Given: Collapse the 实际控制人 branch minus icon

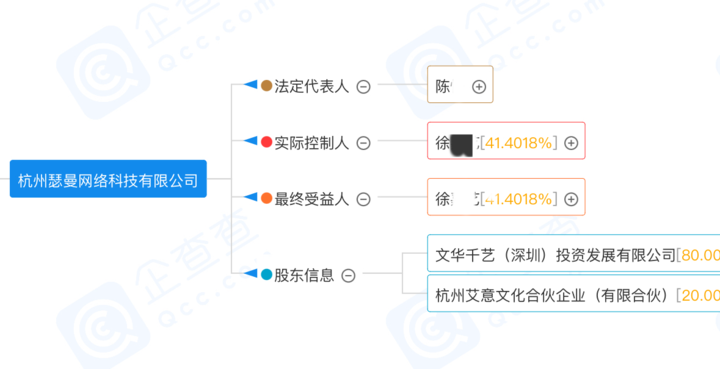Looking at the screenshot, I should (364, 143).
